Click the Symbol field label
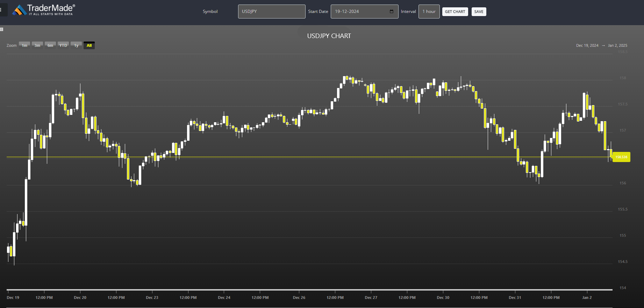The width and height of the screenshot is (644, 308). point(210,12)
